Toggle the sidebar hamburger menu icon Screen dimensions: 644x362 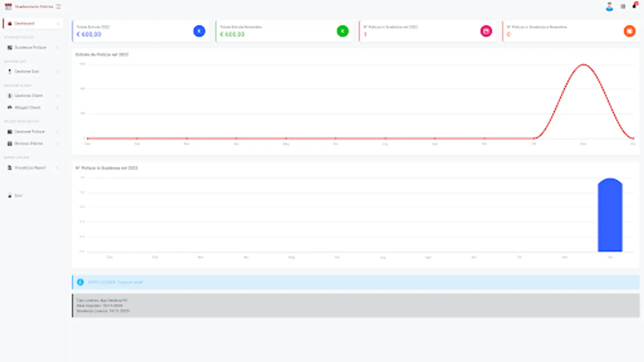(58, 6)
